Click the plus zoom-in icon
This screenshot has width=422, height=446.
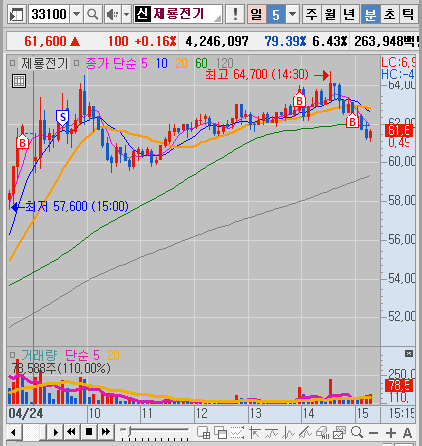point(391,433)
